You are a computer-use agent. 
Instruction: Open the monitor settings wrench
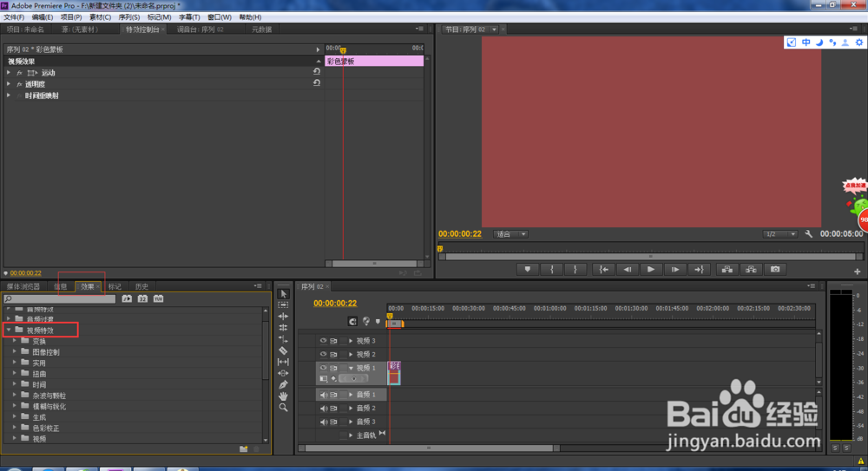click(809, 234)
